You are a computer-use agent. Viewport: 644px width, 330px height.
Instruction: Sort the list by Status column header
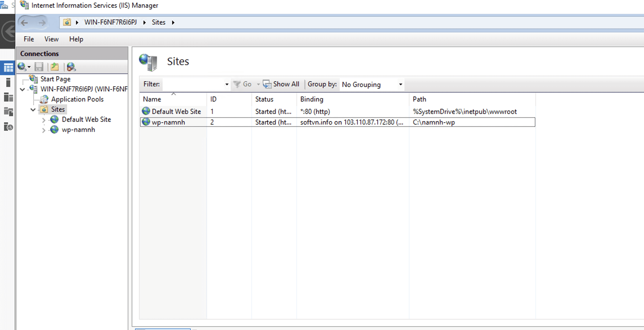coord(264,99)
